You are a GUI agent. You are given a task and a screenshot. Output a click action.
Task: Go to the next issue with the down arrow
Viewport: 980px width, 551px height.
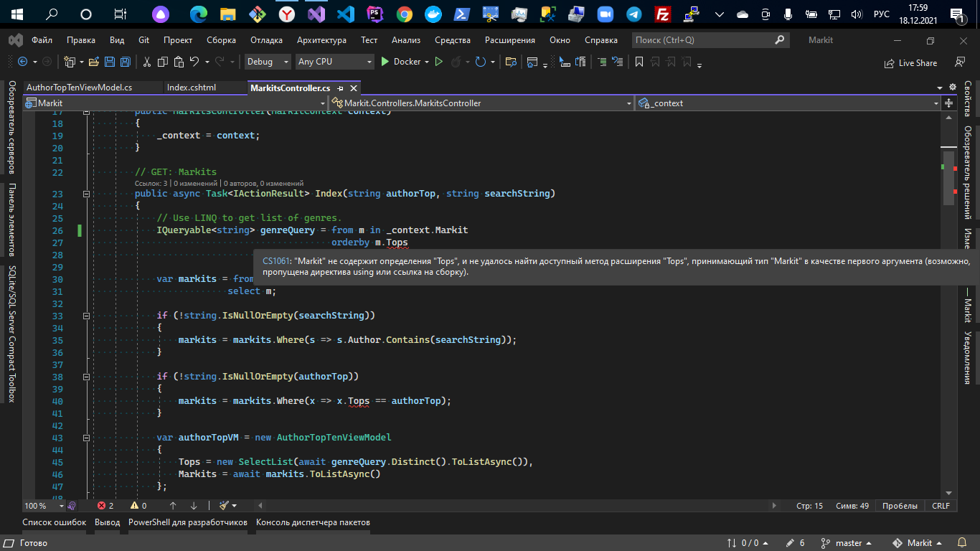[x=194, y=506]
